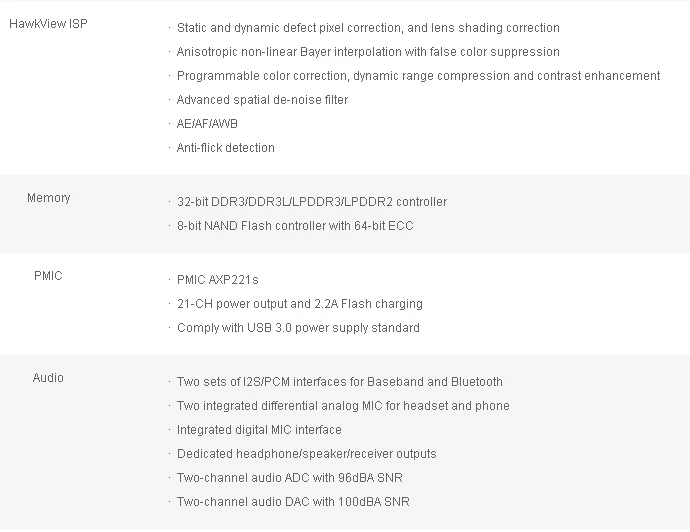Click the 'Static and dynamic defect pixel correction' line
The height and width of the screenshot is (532, 690).
click(368, 28)
